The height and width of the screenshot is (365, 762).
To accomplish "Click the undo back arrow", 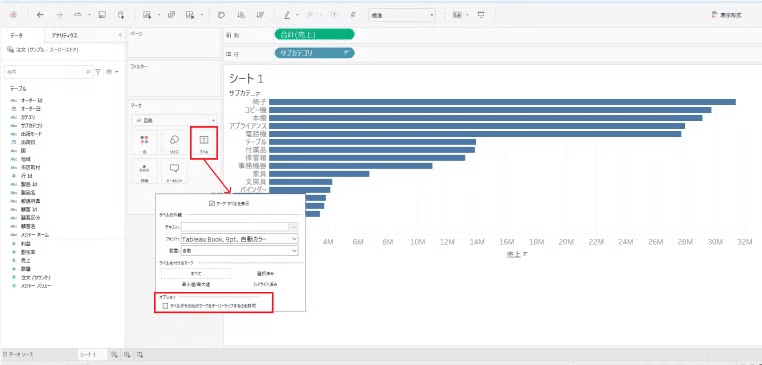I will (40, 15).
